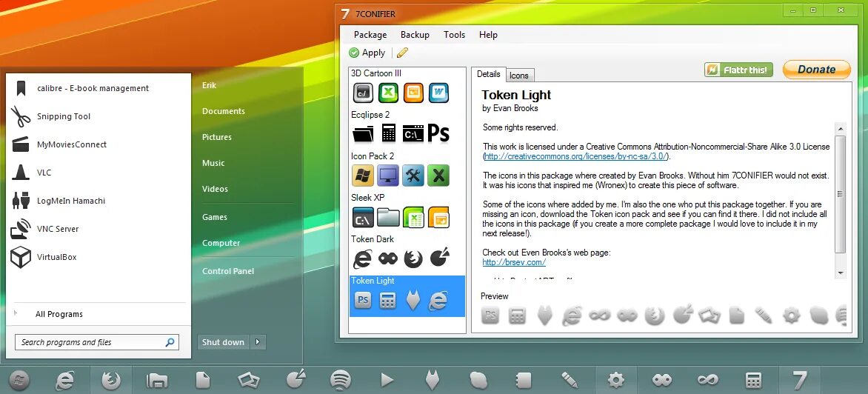Click the PS icon in Token Light row
This screenshot has width=868, height=394.
[363, 301]
